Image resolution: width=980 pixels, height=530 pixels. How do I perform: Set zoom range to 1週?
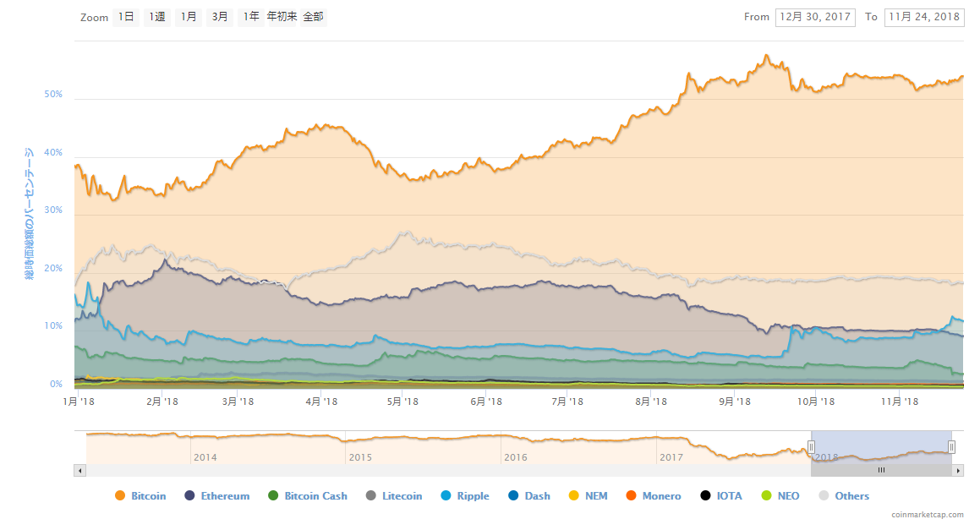[x=157, y=17]
